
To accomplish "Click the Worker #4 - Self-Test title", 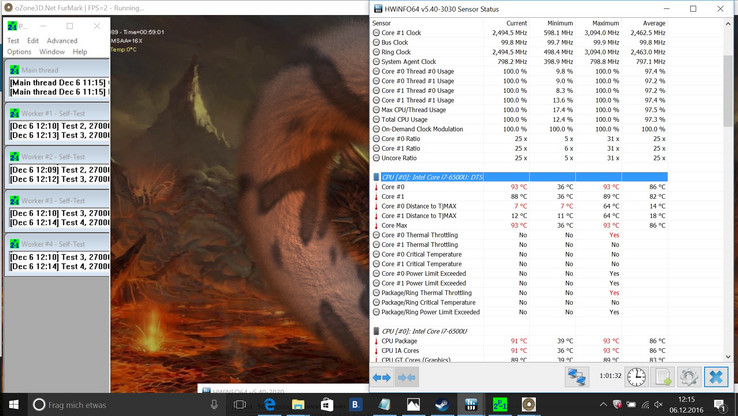I will [53, 244].
